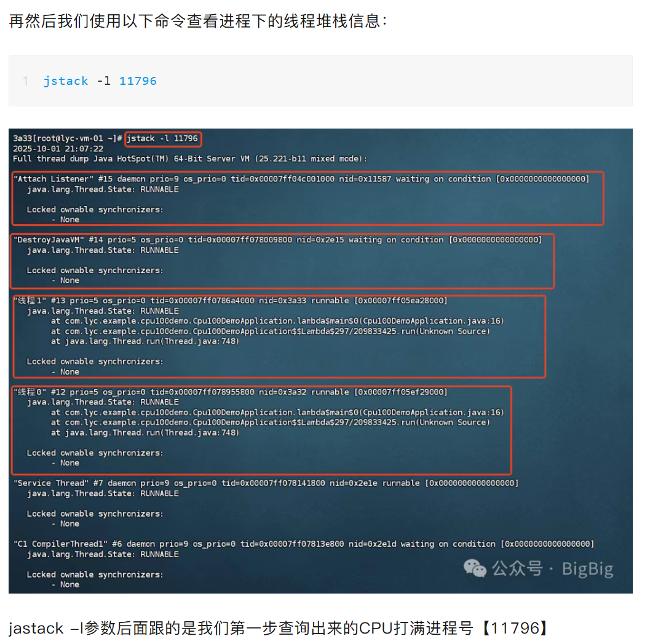Click line number 1 in the code block
The height and width of the screenshot is (644, 666).
[x=26, y=81]
